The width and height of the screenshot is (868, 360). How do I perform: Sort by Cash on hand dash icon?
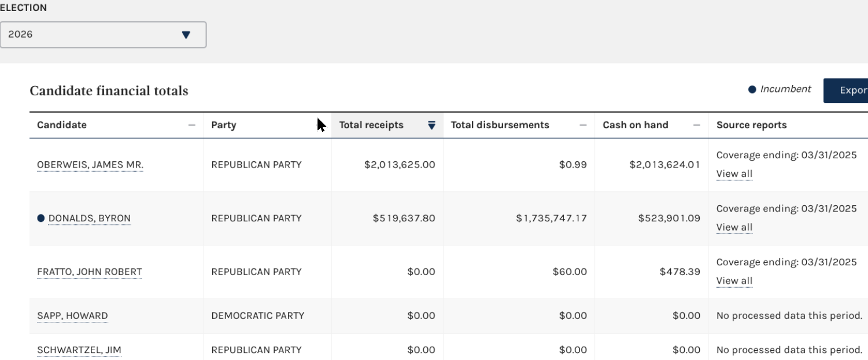coord(696,125)
